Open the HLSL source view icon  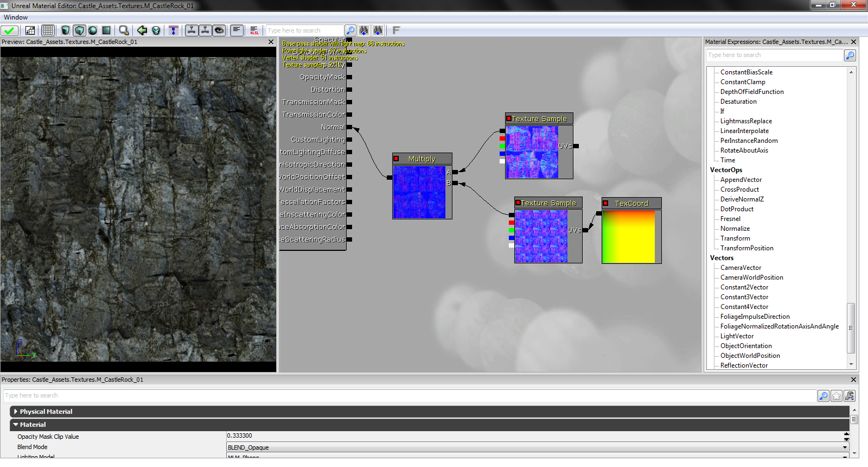[254, 30]
